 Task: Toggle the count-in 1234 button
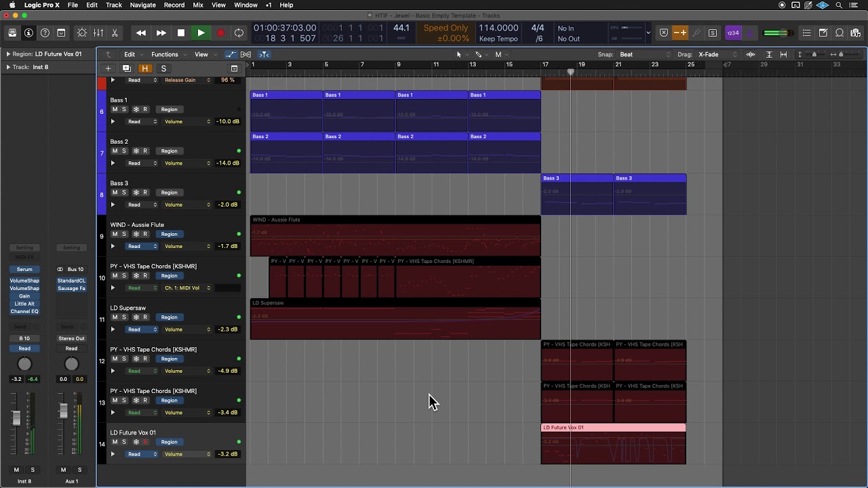coord(733,33)
